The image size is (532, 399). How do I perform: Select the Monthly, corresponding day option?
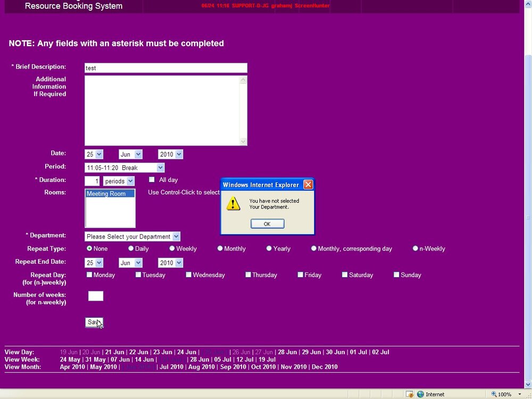pos(313,248)
